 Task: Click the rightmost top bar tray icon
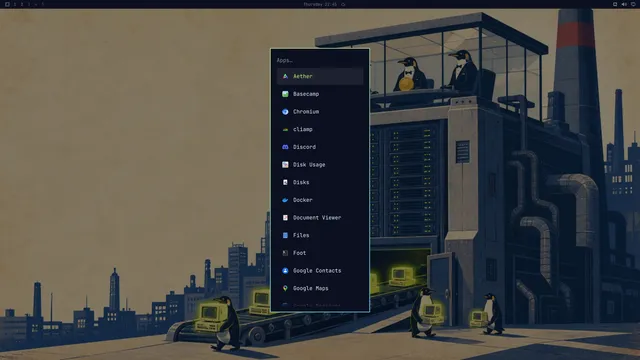[x=633, y=4]
